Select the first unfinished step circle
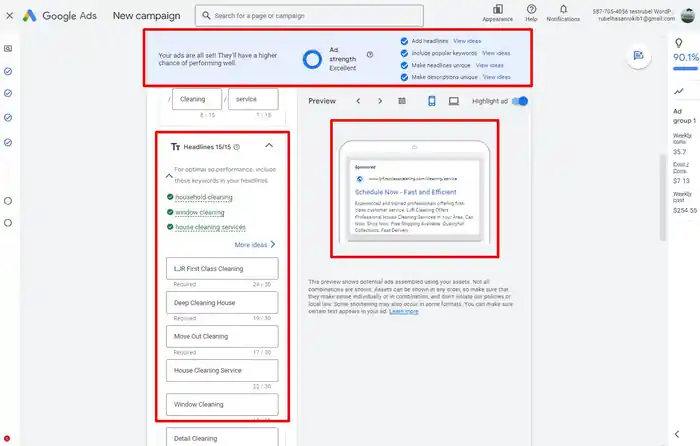 (8, 201)
